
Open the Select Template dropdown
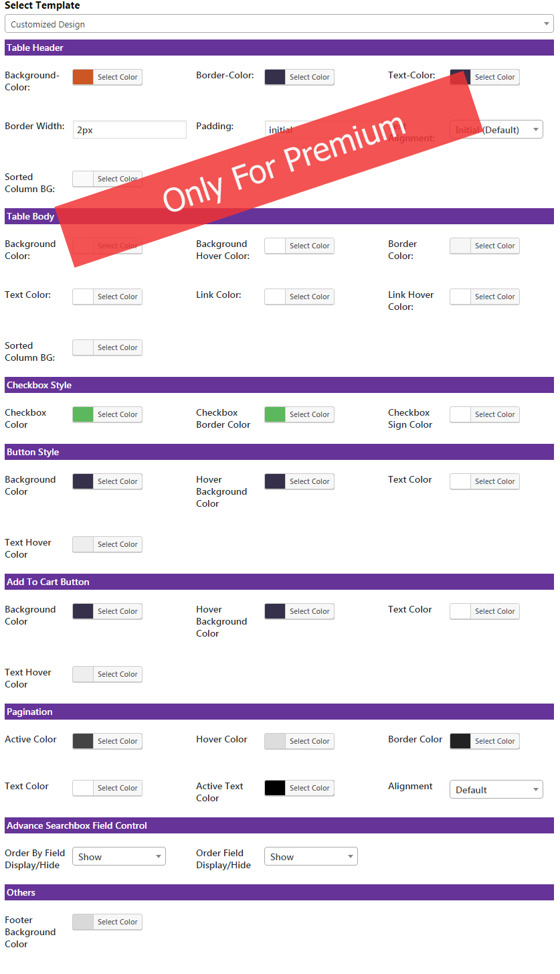[279, 24]
